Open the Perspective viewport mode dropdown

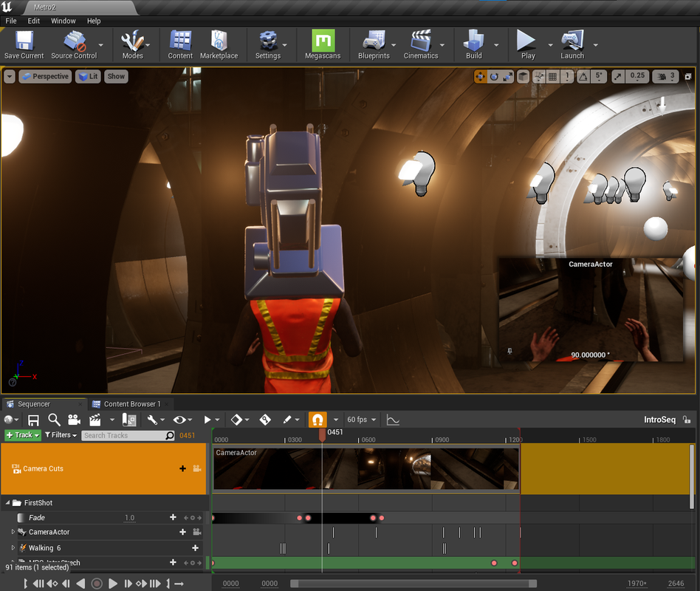click(x=45, y=76)
